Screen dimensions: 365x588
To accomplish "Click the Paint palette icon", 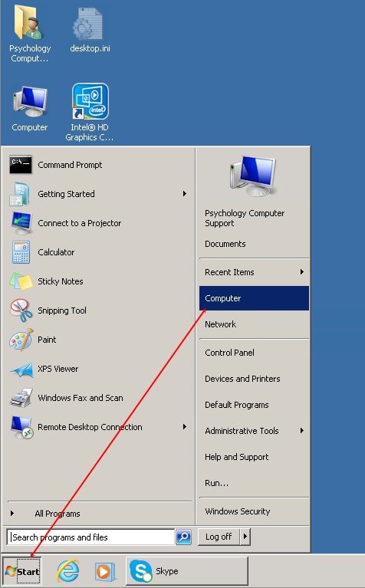I will click(x=21, y=340).
